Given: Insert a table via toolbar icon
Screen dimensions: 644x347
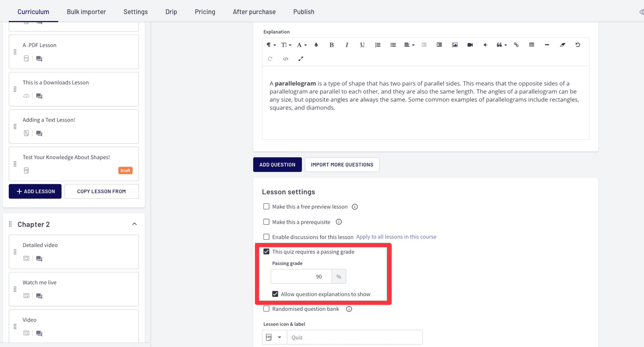Looking at the screenshot, I should (x=531, y=45).
